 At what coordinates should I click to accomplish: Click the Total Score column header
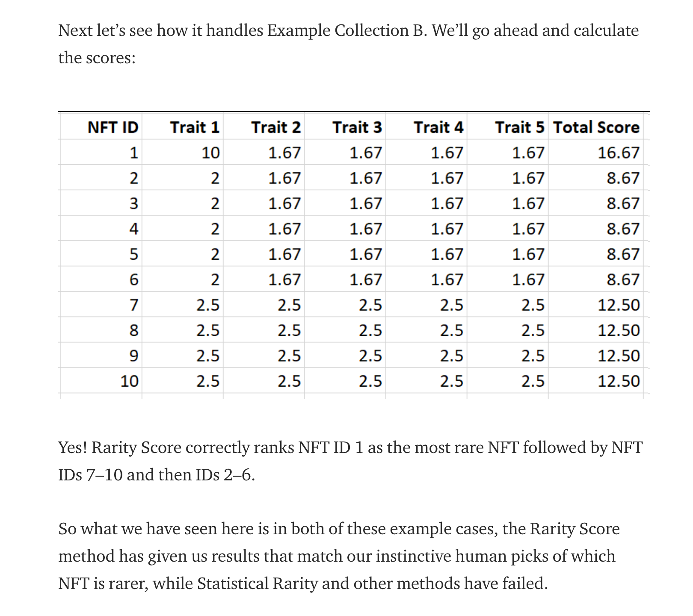click(596, 127)
